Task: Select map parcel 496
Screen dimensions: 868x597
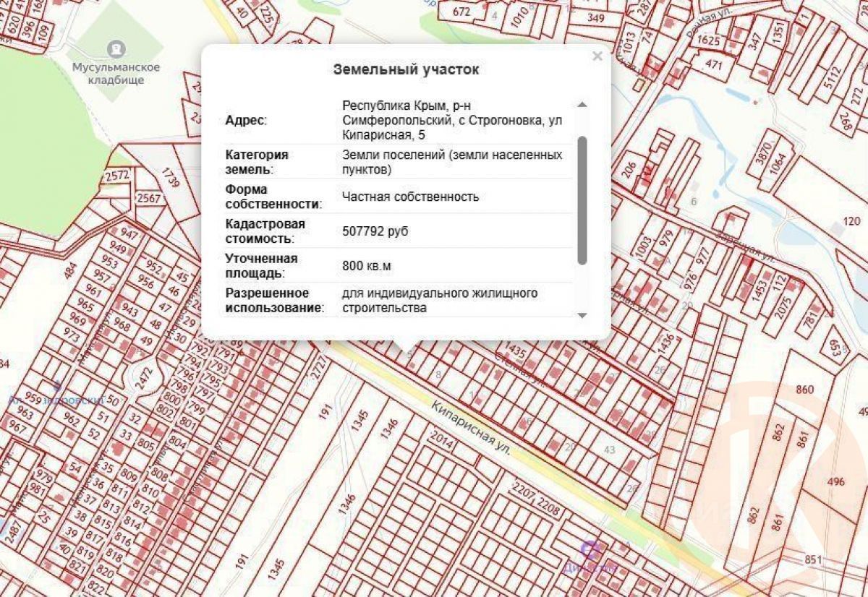Action: point(835,482)
